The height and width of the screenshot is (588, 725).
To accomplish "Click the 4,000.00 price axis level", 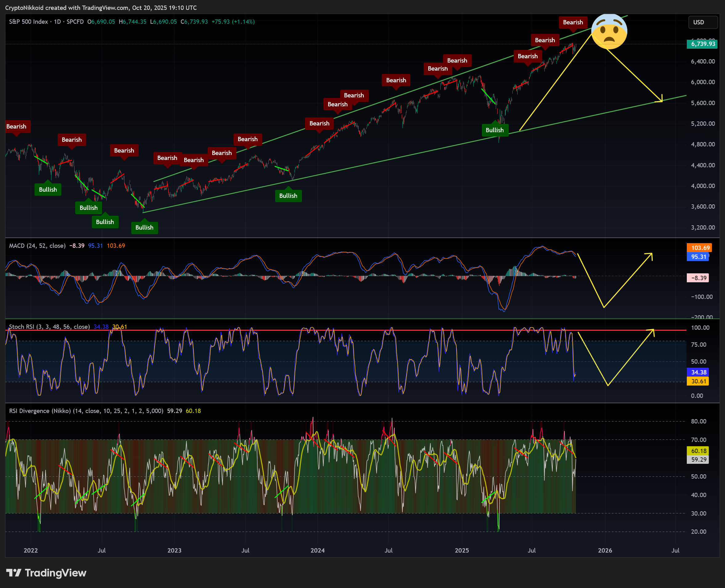I will [x=703, y=186].
